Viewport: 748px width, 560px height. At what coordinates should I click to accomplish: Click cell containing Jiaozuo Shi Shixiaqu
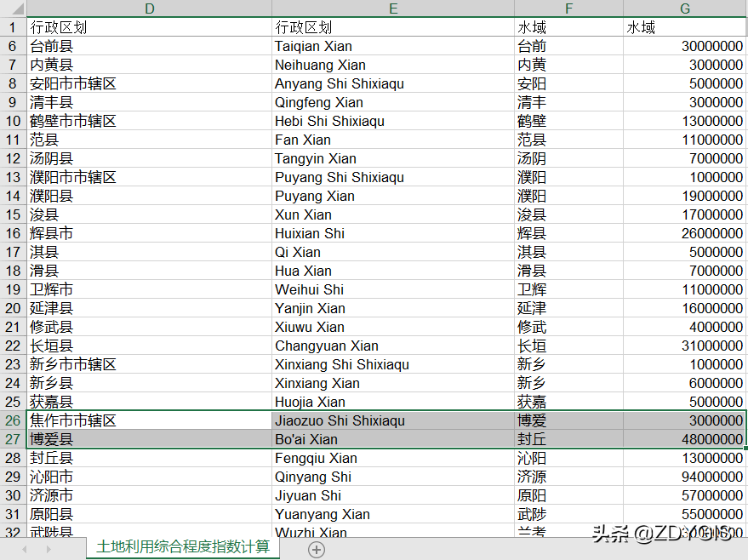pos(393,420)
